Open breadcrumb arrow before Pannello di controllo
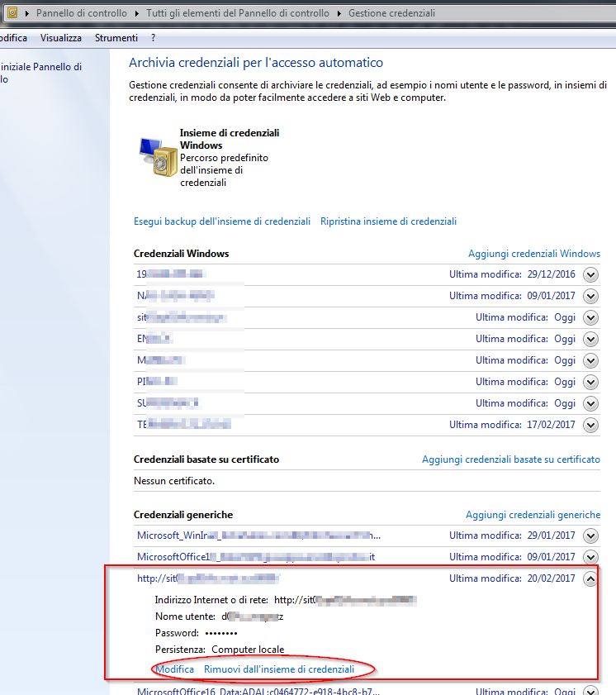 pyautogui.click(x=27, y=13)
